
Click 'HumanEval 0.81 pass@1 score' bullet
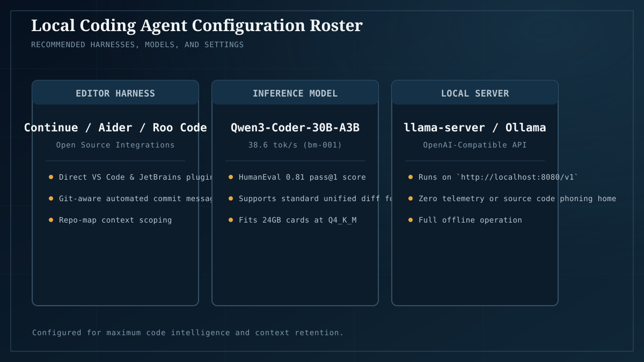click(297, 177)
